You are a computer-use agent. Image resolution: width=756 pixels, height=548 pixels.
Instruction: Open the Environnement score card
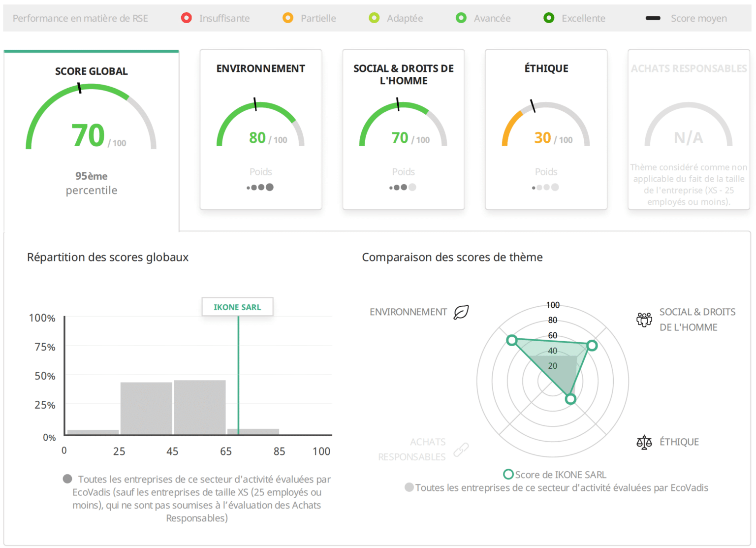point(261,129)
